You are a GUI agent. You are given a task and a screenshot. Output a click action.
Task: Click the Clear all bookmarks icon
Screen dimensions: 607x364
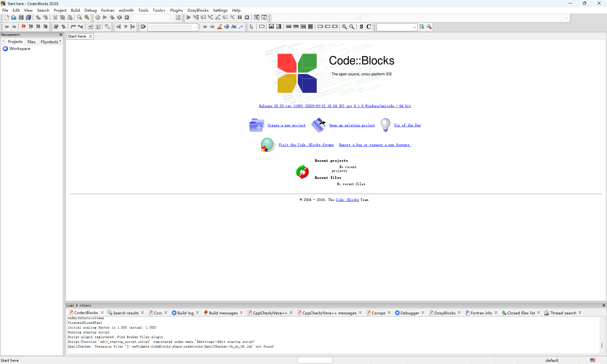(x=46, y=27)
